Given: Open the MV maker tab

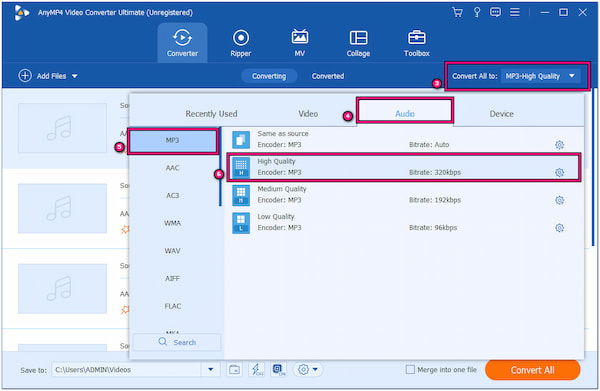Looking at the screenshot, I should point(300,43).
